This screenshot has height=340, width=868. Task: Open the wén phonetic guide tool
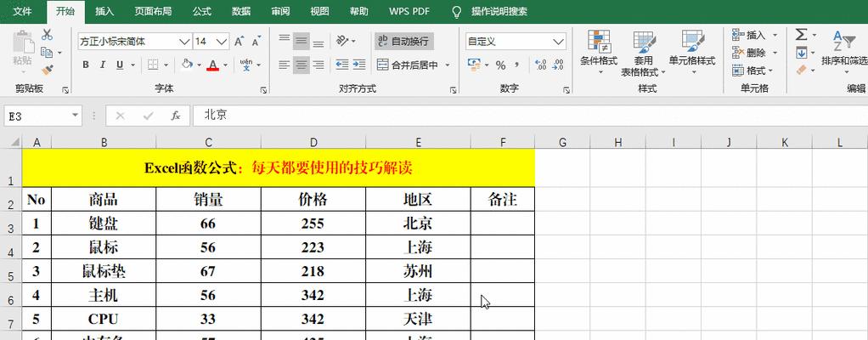[x=246, y=65]
